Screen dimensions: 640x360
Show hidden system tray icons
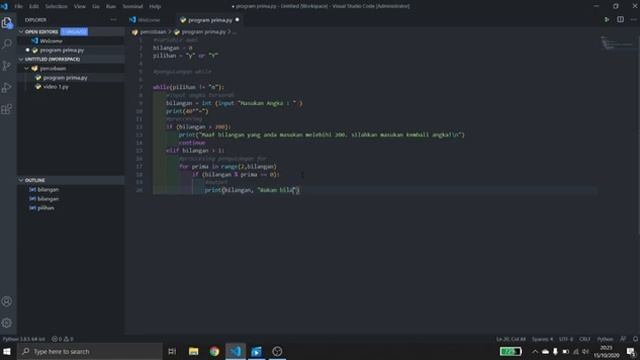[535, 351]
